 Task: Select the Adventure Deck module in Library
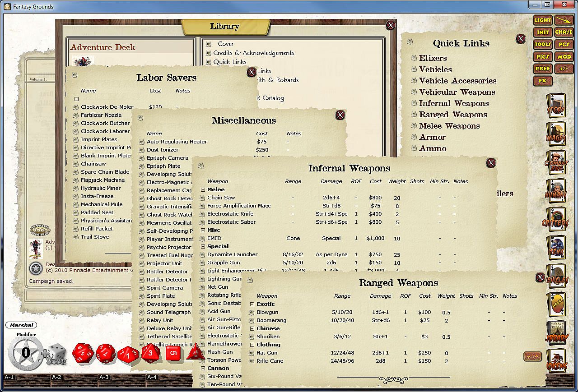(x=103, y=47)
